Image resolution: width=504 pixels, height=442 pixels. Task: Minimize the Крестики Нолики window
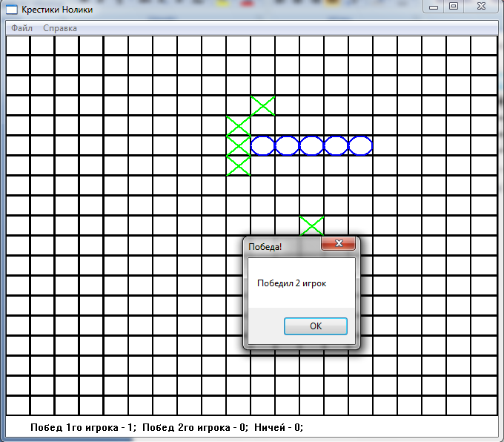(434, 7)
